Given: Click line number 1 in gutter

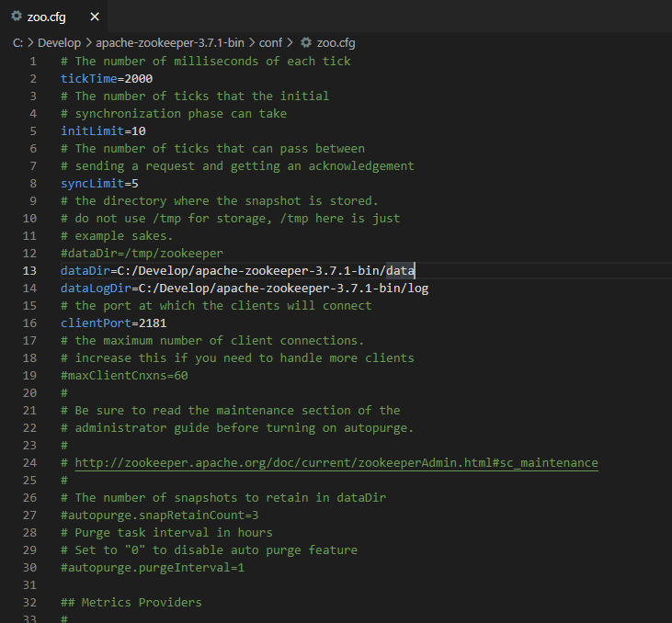Looking at the screenshot, I should (x=33, y=62).
